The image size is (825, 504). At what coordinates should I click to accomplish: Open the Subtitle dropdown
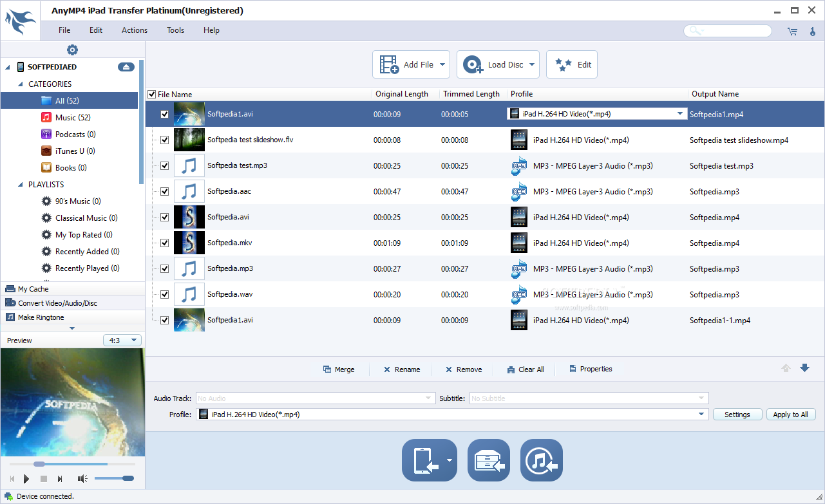(x=589, y=398)
